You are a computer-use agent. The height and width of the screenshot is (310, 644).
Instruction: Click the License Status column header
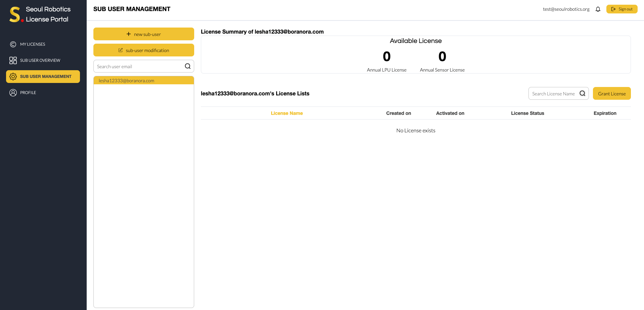[527, 113]
